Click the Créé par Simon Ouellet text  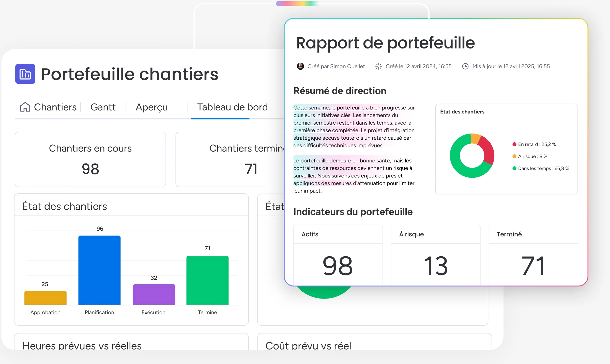pos(336,66)
